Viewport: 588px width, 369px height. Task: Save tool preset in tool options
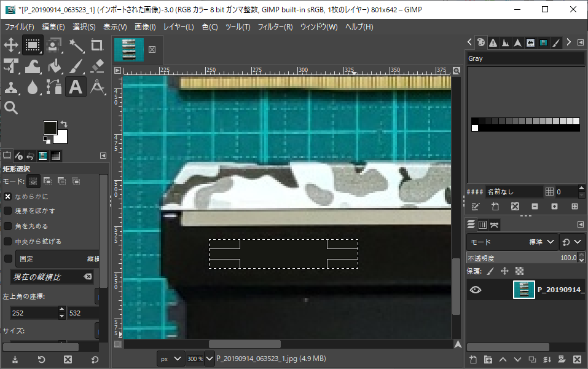coord(15,360)
